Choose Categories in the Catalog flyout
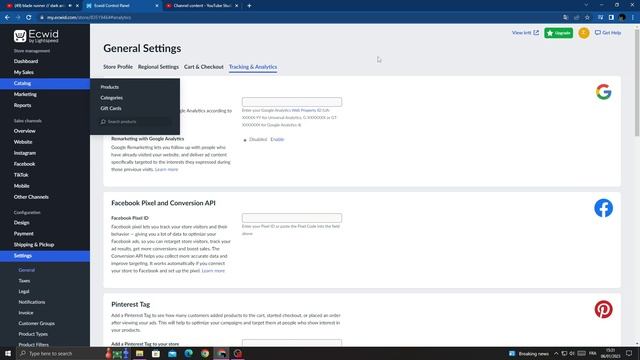Screen dimensions: 640x360 point(111,98)
